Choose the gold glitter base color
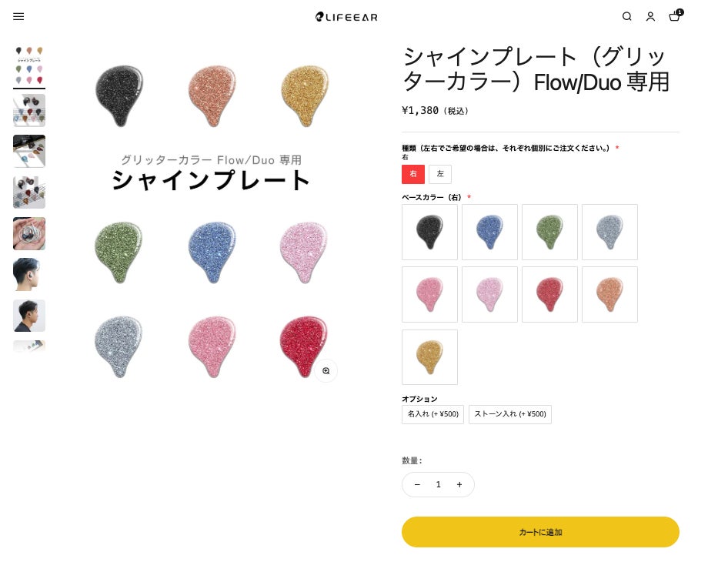This screenshot has height=562, width=728. pyautogui.click(x=429, y=357)
